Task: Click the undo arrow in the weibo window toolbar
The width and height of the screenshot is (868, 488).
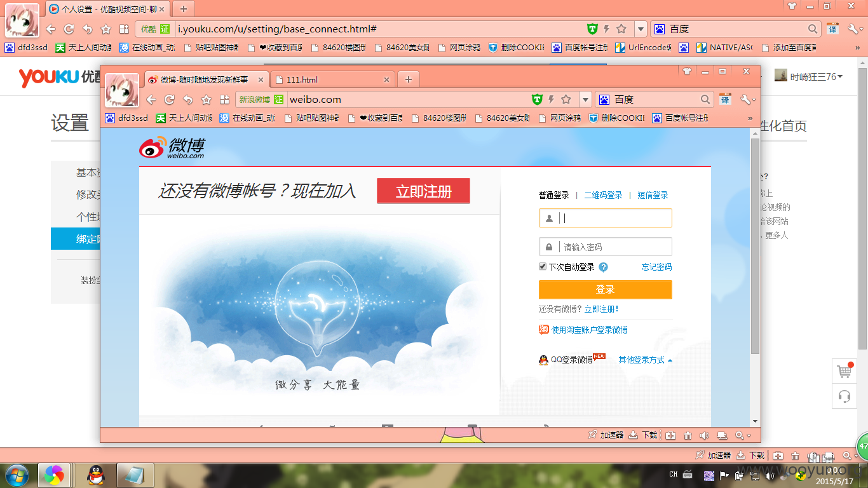Action: click(x=188, y=100)
